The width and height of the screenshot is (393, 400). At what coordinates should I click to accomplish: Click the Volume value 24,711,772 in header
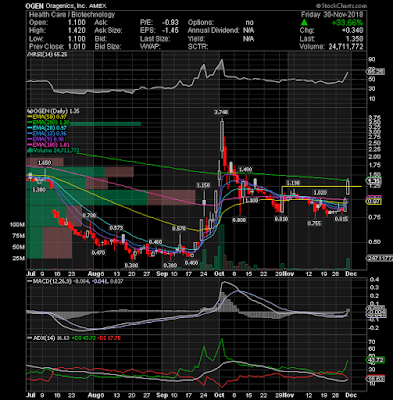tap(346, 46)
